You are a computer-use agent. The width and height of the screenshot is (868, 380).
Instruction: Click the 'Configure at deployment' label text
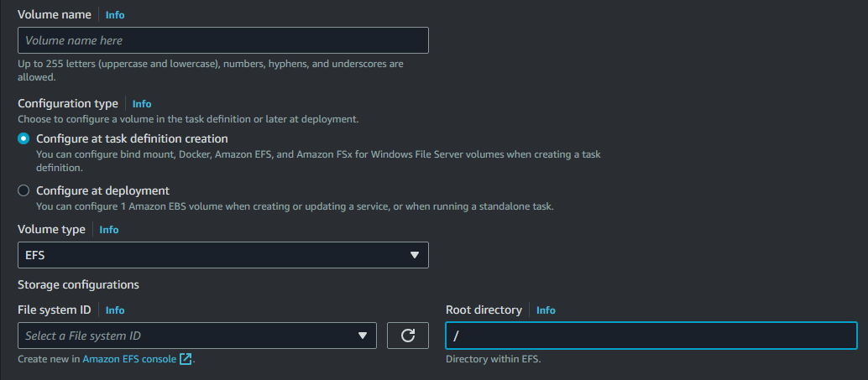pyautogui.click(x=102, y=190)
